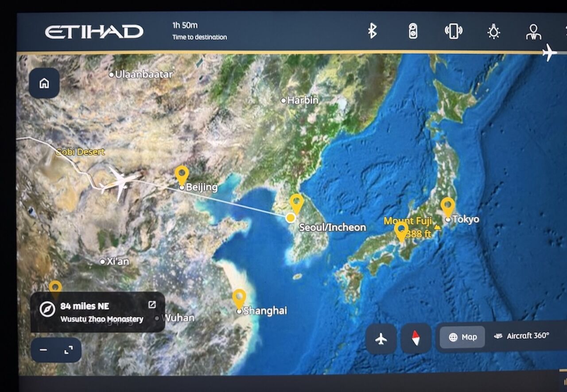Tap the reading light icon
The width and height of the screenshot is (567, 392).
(493, 31)
